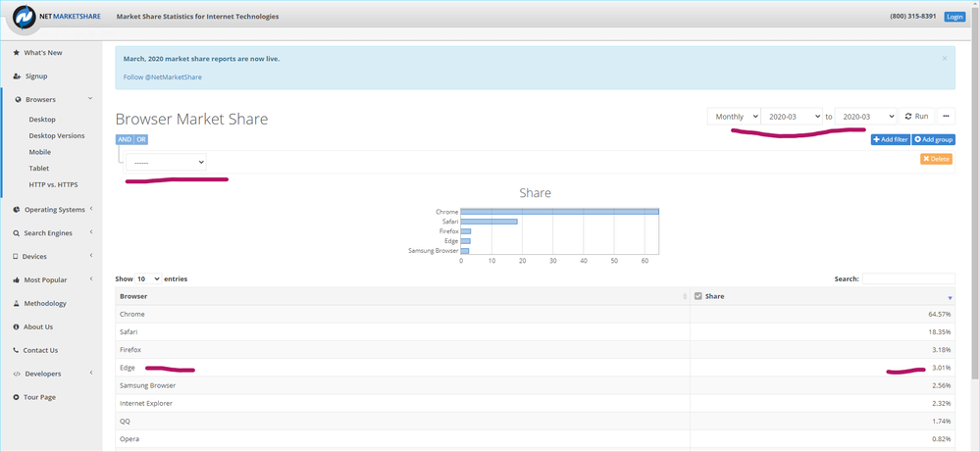This screenshot has width=980, height=452.
Task: Click the Login button
Action: tap(954, 17)
